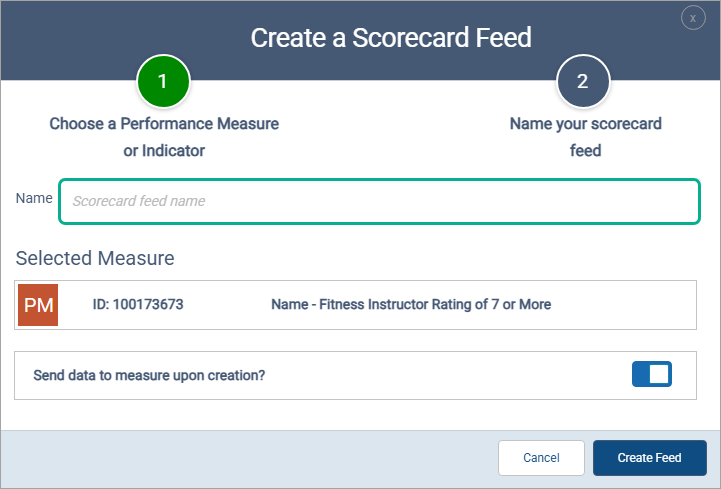Select Choose a Performance Measure or Indicator step
The height and width of the screenshot is (489, 721).
164,137
